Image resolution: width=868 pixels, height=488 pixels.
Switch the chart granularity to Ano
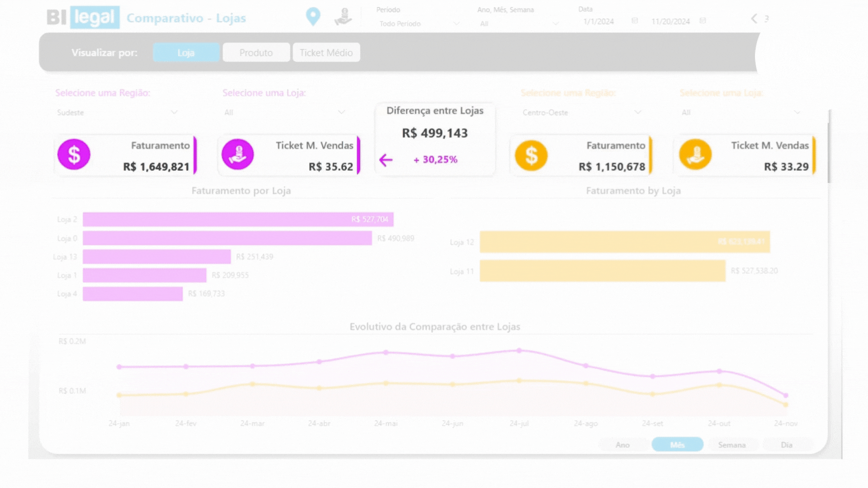point(623,445)
